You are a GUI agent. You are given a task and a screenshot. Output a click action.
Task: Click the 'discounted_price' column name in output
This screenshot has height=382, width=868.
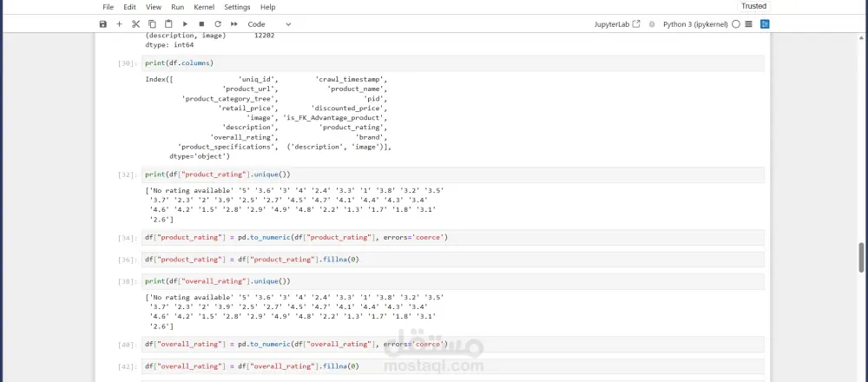pos(347,109)
